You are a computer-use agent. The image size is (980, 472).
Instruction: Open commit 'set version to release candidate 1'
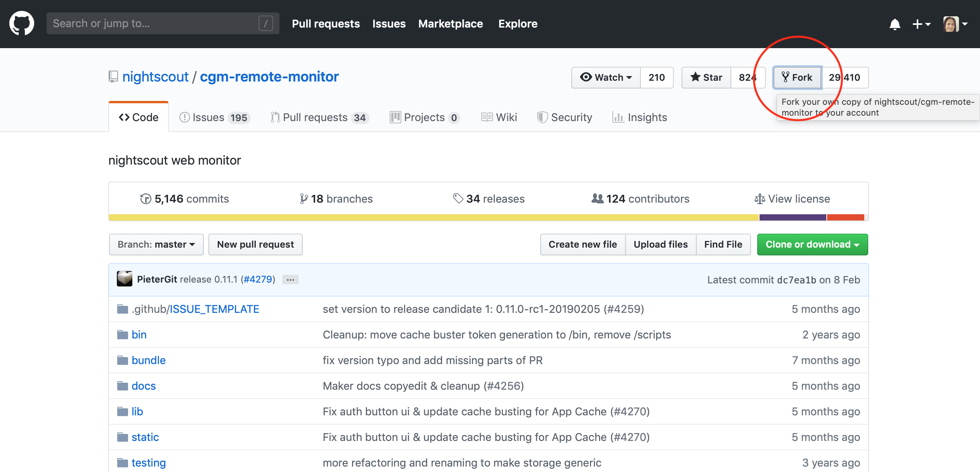[483, 309]
